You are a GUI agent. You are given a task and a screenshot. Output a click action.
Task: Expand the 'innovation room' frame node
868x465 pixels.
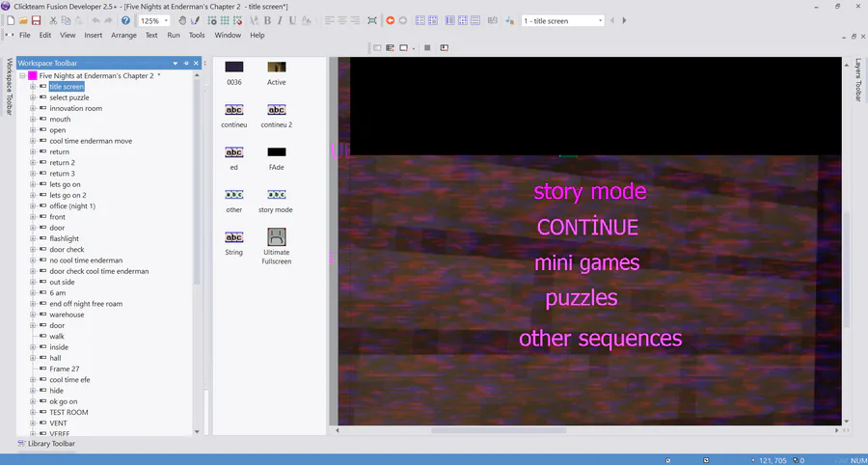coord(33,108)
